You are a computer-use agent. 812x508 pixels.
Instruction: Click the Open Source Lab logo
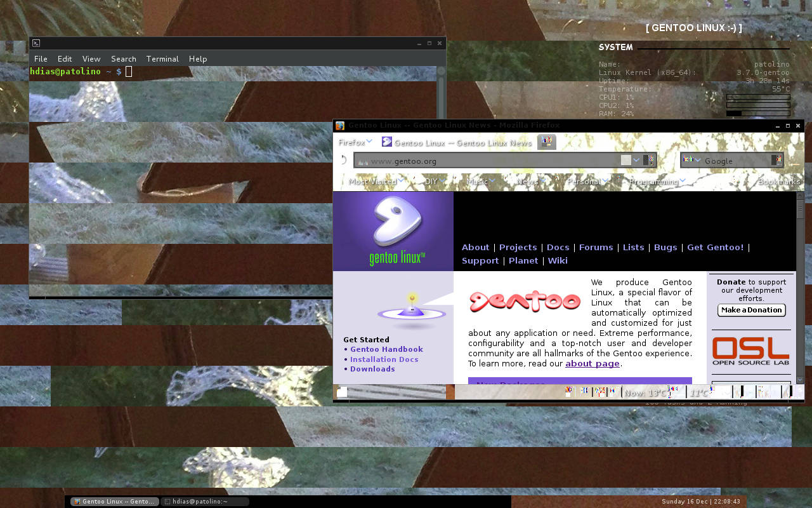coord(750,351)
